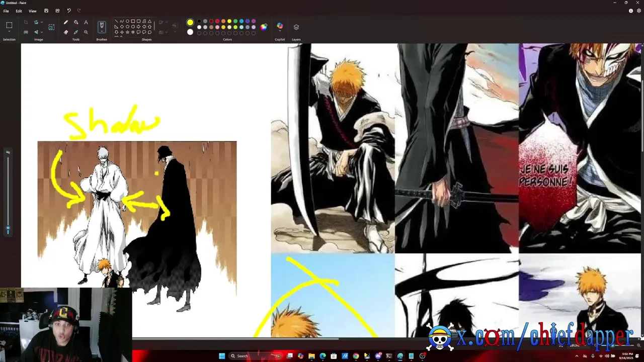Click the Copilot button
Screen dimensions: 644x362
pos(280,25)
